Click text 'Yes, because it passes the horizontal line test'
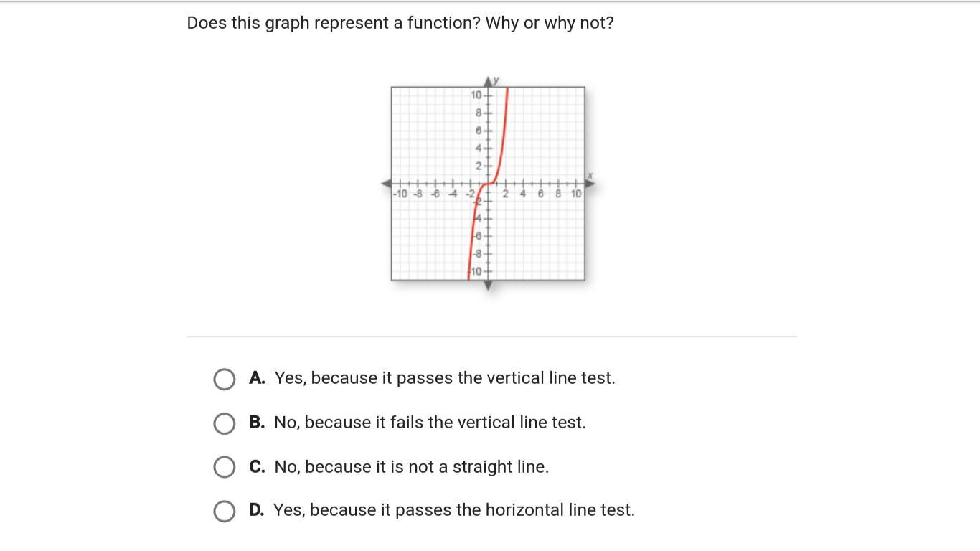This screenshot has width=980, height=551. tap(453, 510)
